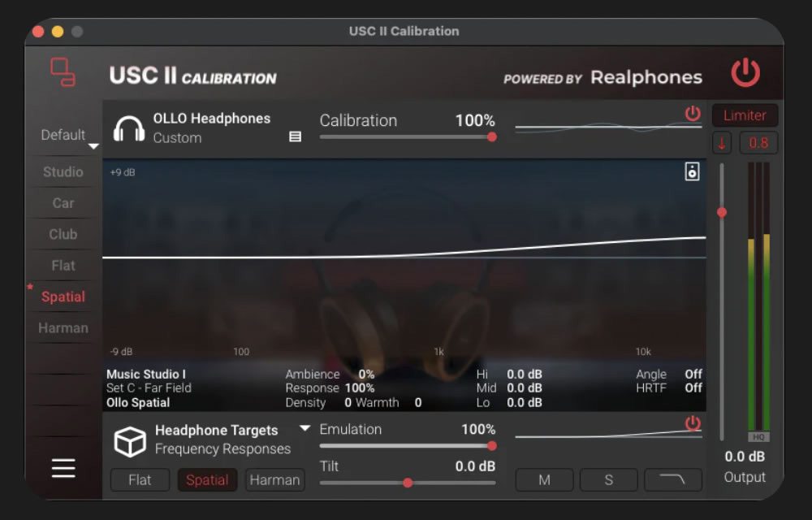Click the Custom headphone profile text
The height and width of the screenshot is (520, 812).
(177, 138)
